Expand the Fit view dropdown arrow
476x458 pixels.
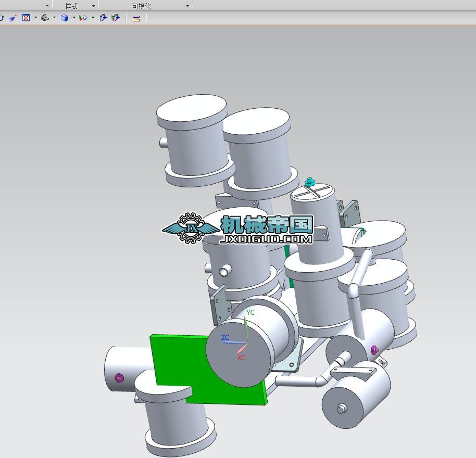(x=35, y=18)
